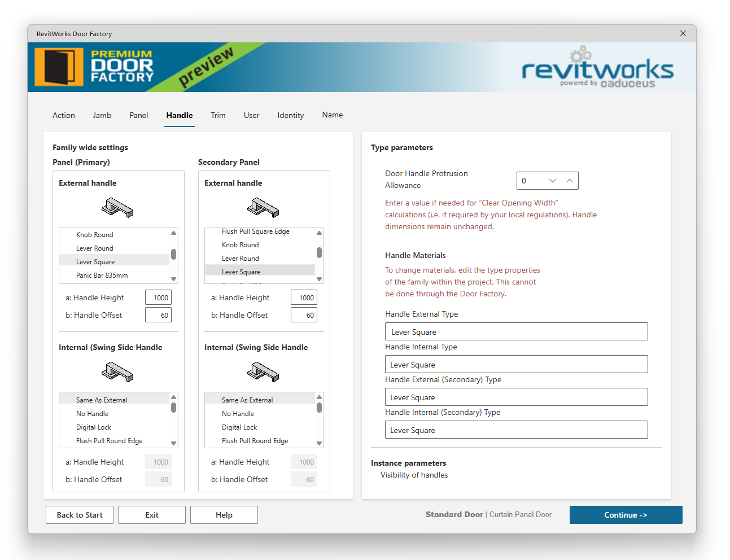Click the Primary panel external handle preview image

coord(117,208)
